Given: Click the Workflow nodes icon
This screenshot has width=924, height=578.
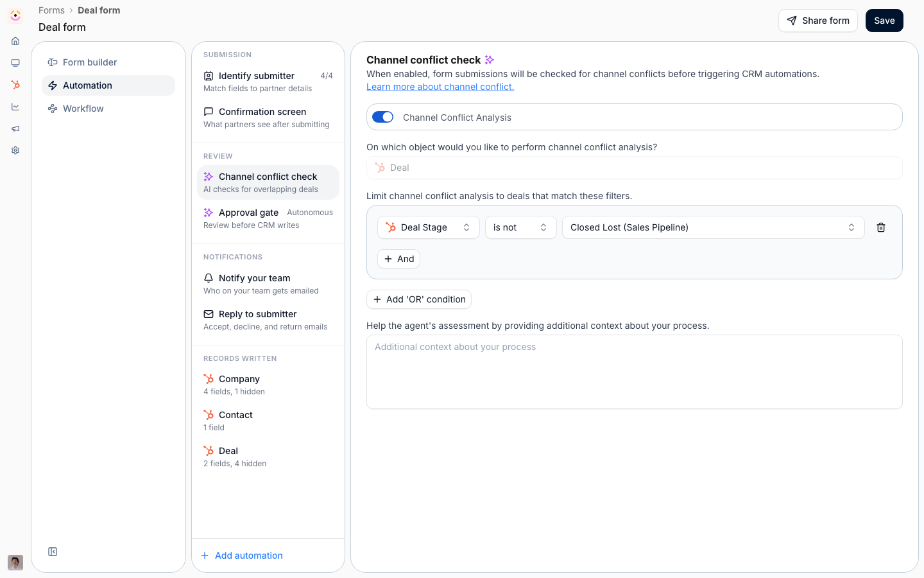Looking at the screenshot, I should (53, 109).
